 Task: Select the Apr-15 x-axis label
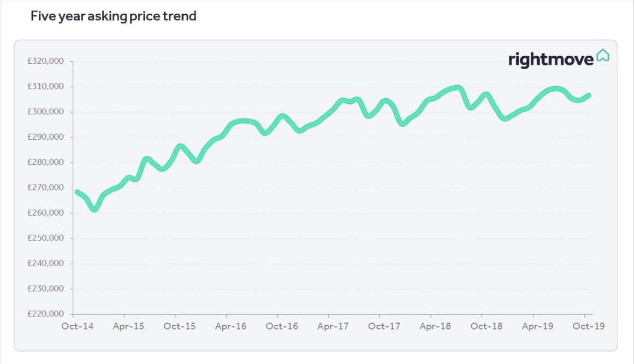click(128, 326)
